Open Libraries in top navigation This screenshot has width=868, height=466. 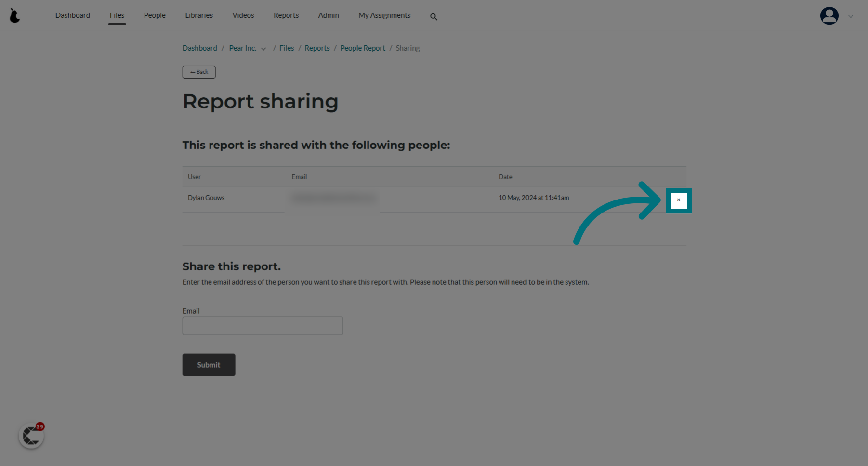[x=199, y=15]
